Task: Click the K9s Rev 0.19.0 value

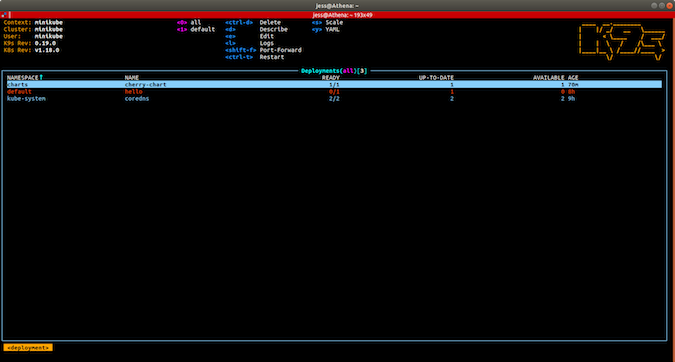Action: point(45,43)
